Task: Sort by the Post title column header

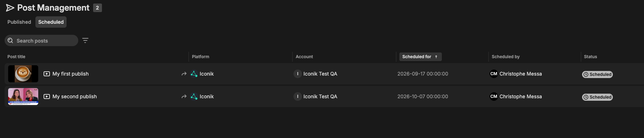Action: (x=16, y=57)
